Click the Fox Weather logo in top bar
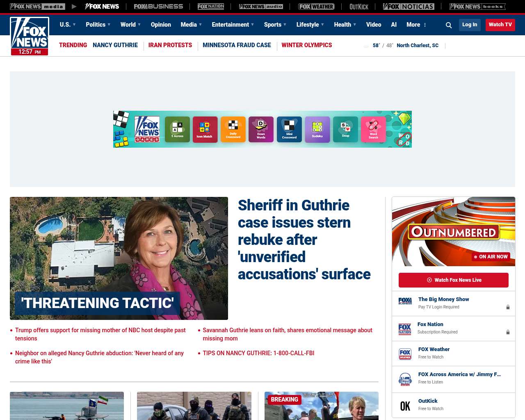This screenshot has width=525, height=420. pyautogui.click(x=316, y=7)
